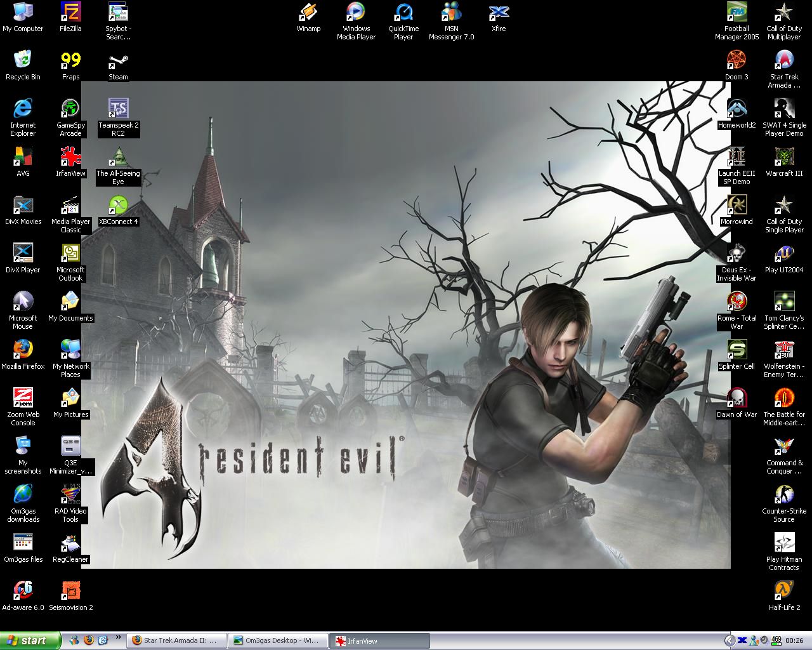Open the Winamp desktop shortcut

(x=308, y=13)
